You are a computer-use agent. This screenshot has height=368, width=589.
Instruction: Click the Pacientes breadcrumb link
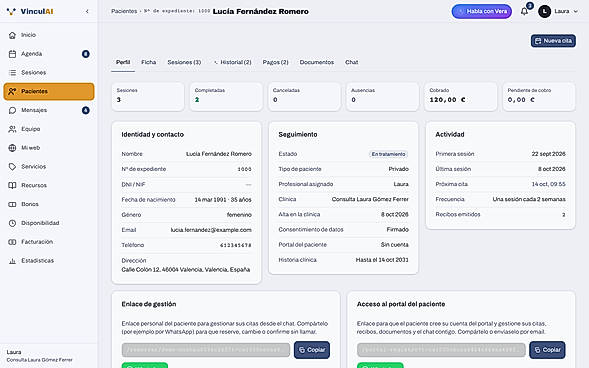coord(124,11)
